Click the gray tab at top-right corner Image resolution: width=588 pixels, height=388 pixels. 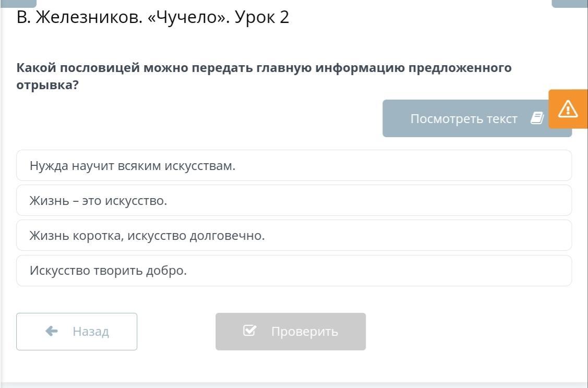pos(569,3)
